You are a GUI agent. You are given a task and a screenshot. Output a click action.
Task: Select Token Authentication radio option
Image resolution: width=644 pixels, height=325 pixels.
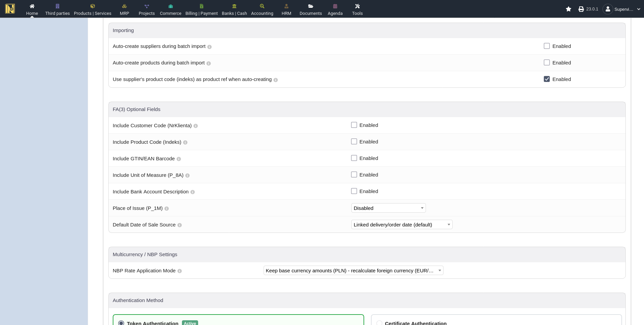(121, 323)
